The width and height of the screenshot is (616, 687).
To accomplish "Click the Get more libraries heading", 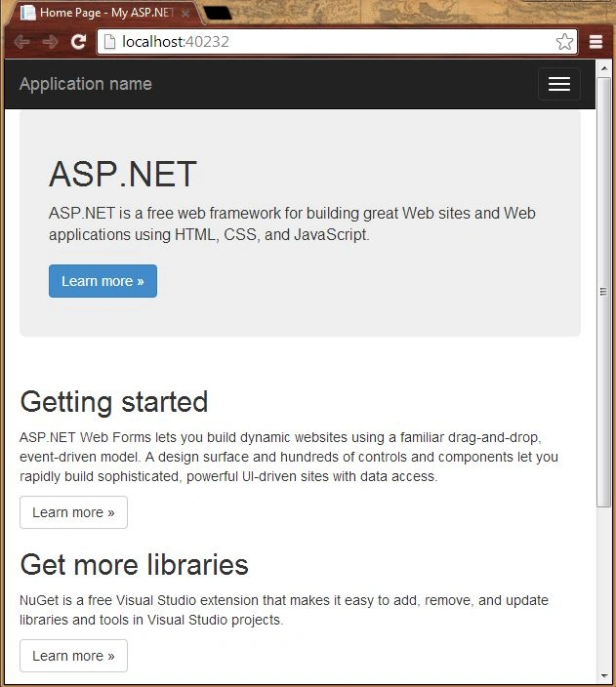I will (x=134, y=564).
